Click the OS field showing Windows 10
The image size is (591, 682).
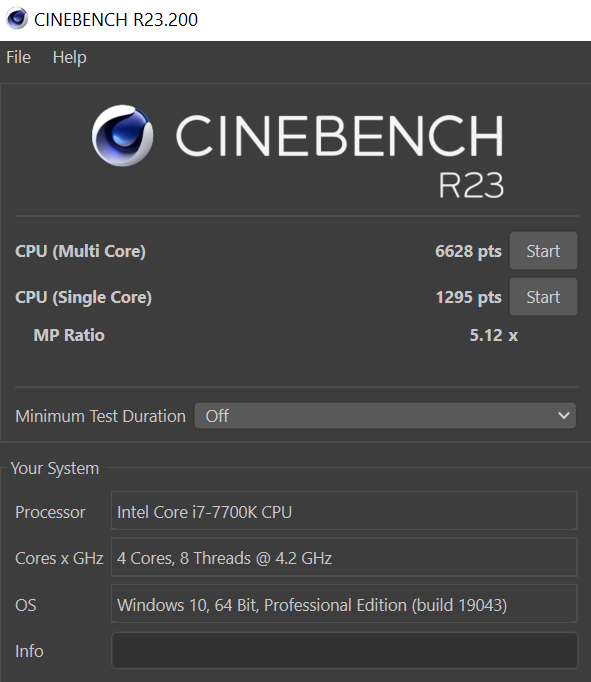pos(344,604)
